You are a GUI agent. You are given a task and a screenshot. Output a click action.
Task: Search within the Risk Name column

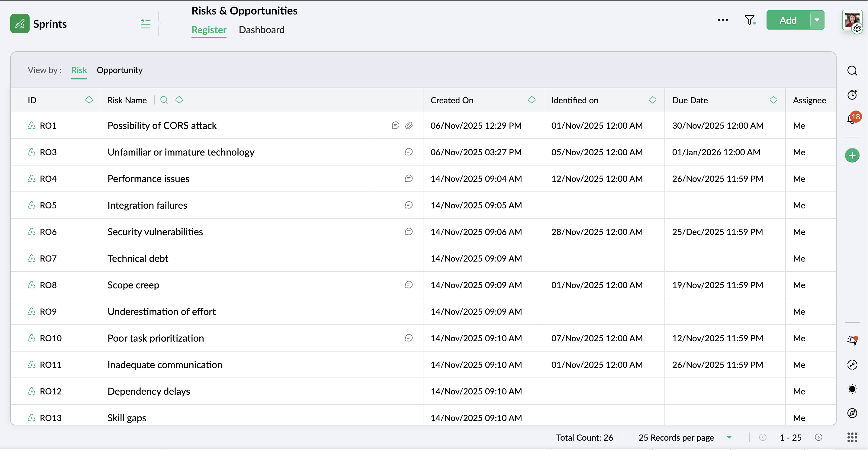[x=164, y=100]
